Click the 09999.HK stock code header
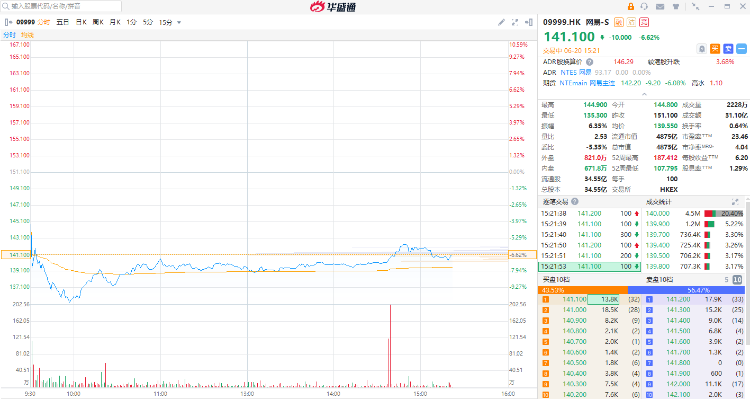The height and width of the screenshot is (399, 750). [562, 22]
